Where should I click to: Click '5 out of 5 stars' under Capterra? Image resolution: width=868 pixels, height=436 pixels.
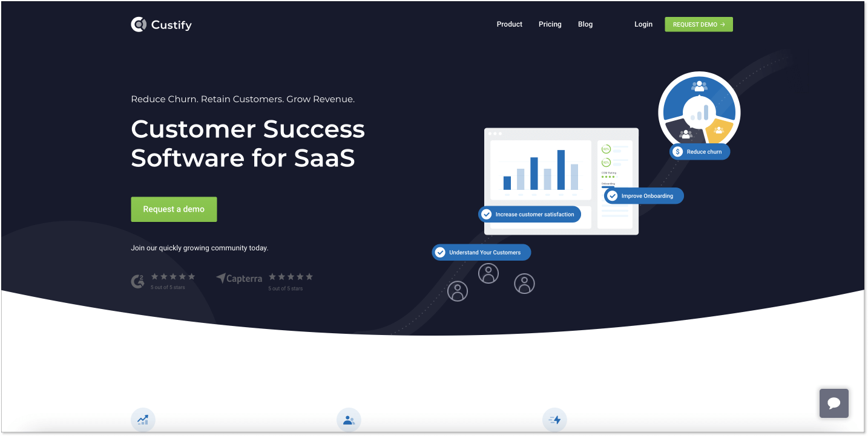pos(286,288)
